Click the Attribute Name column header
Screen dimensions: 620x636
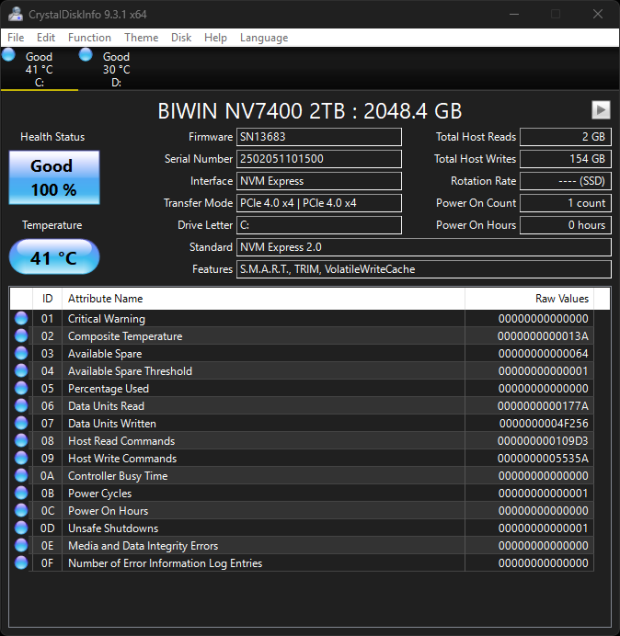pyautogui.click(x=262, y=299)
